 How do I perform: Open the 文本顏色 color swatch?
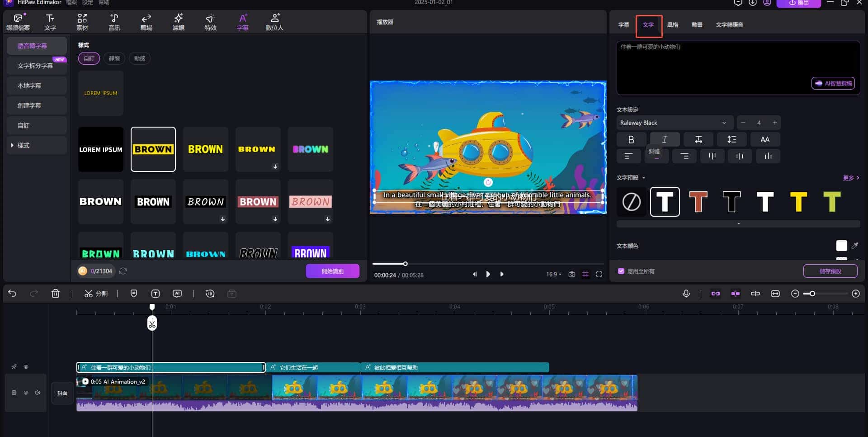841,246
